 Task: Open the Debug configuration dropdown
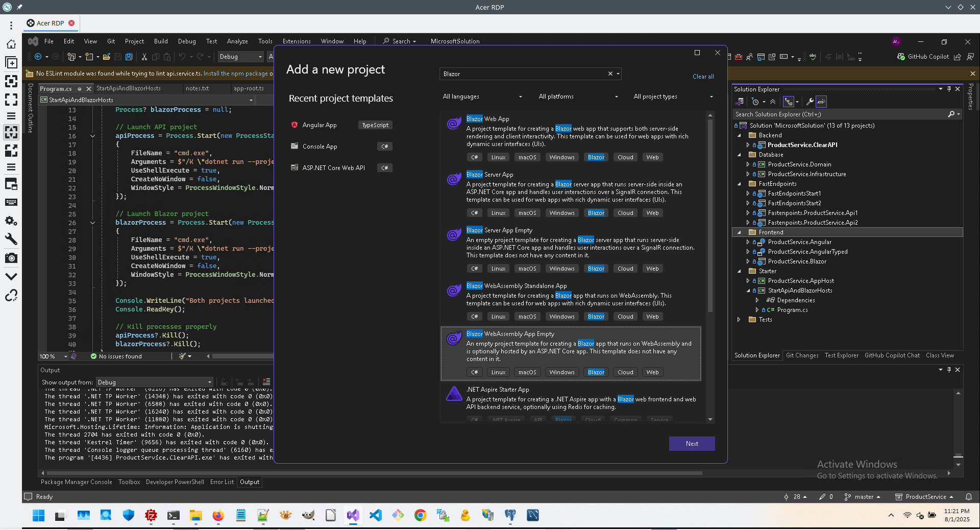tap(240, 57)
